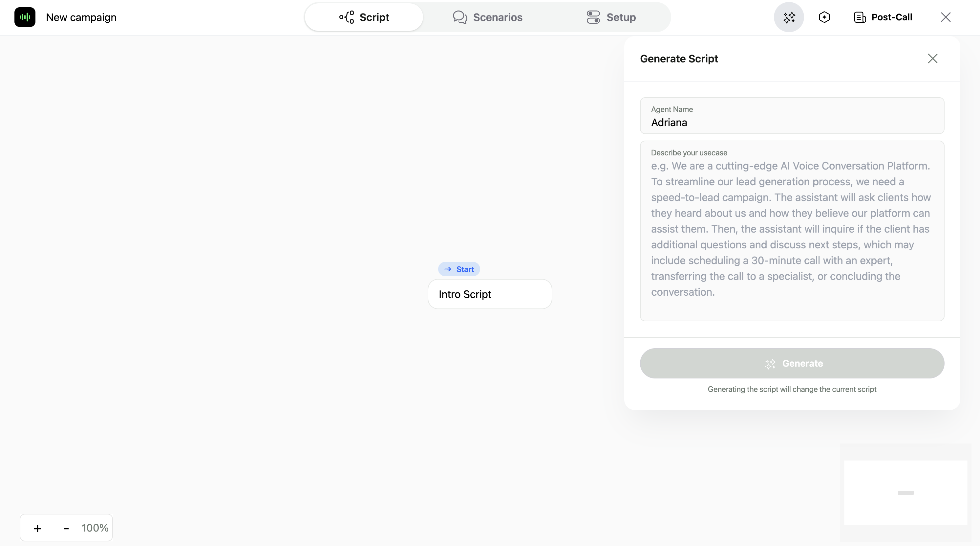
Task: Select the Intro Script node
Action: [x=490, y=294]
